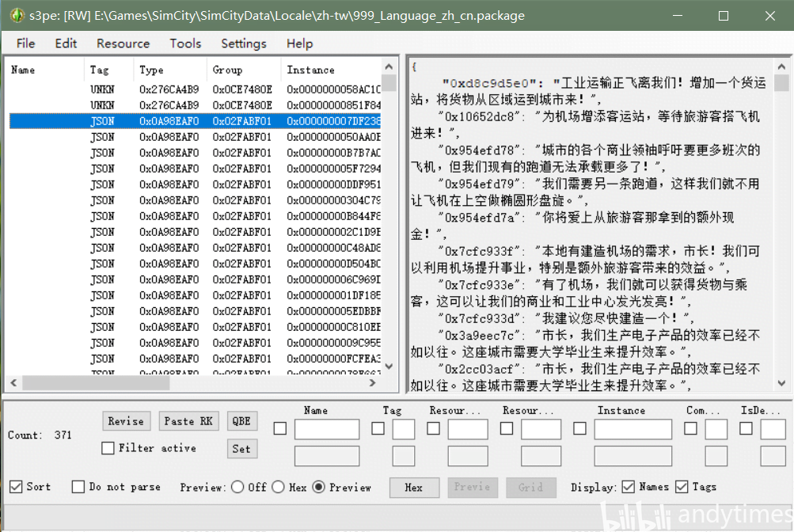Open the Tools menu
Screen dimensions: 794x532
point(185,44)
